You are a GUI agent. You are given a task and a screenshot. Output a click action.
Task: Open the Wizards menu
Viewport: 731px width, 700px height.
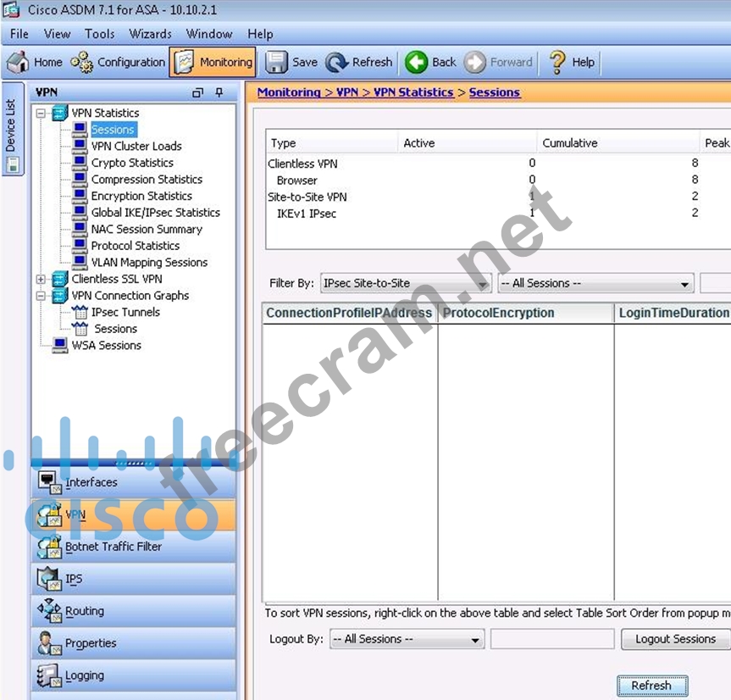pos(150,34)
